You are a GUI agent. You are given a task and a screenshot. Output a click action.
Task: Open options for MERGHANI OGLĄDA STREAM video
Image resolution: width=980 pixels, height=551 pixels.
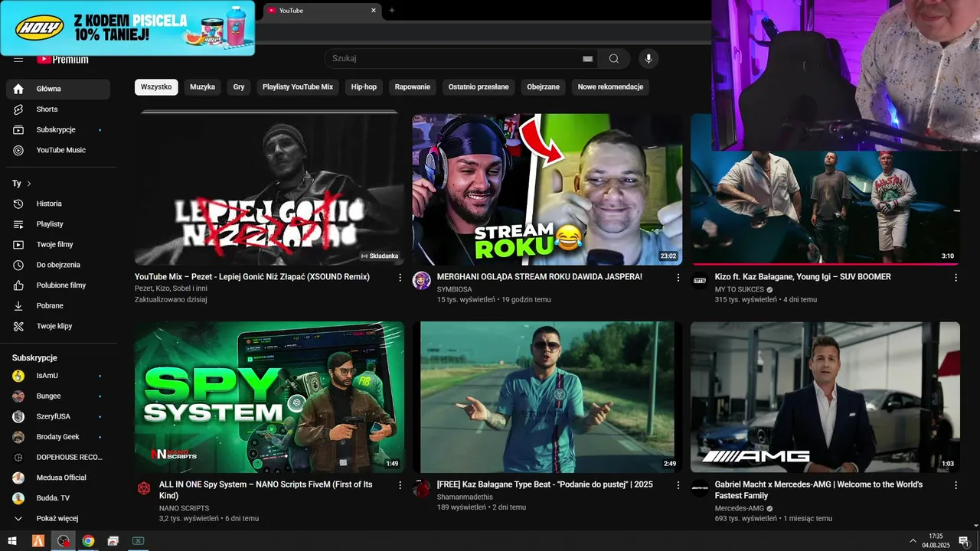678,278
